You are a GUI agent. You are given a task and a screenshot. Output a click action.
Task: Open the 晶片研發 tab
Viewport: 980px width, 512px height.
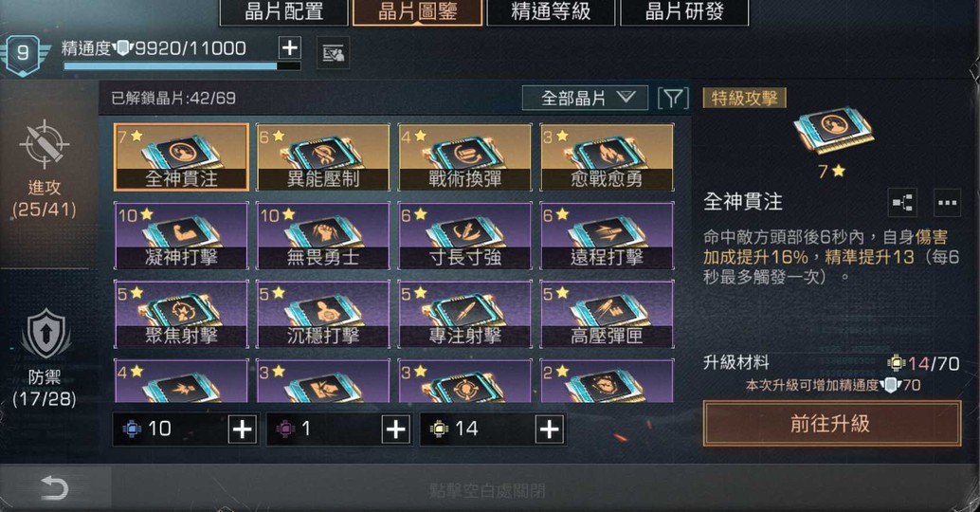pos(684,12)
